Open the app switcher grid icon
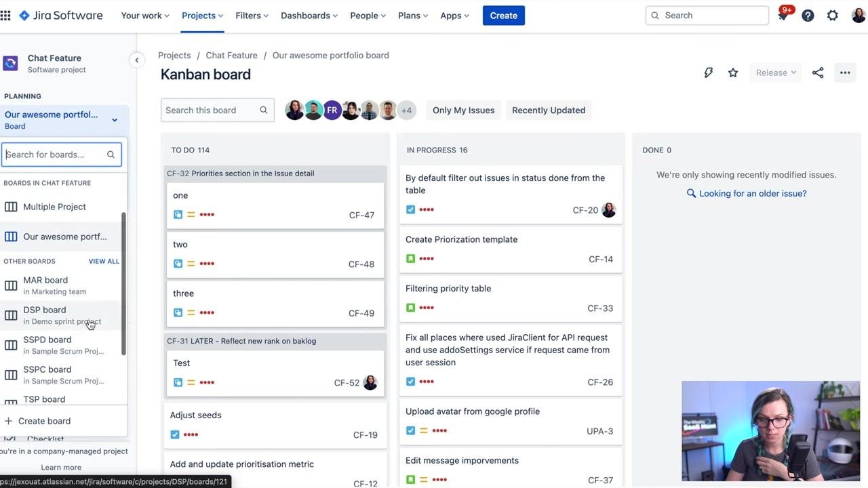Screen dimensions: 868x488 (x=5, y=15)
